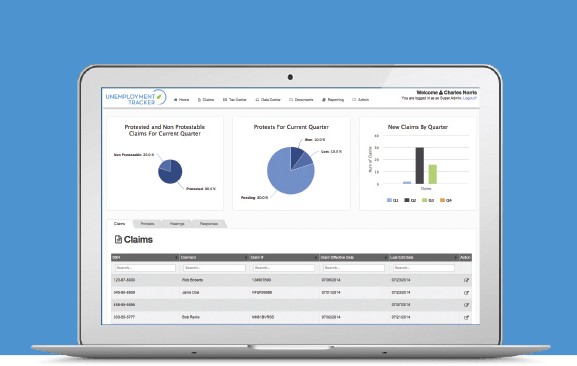The height and width of the screenshot is (366, 577).
Task: Open Reporting menu item
Action: pyautogui.click(x=333, y=100)
